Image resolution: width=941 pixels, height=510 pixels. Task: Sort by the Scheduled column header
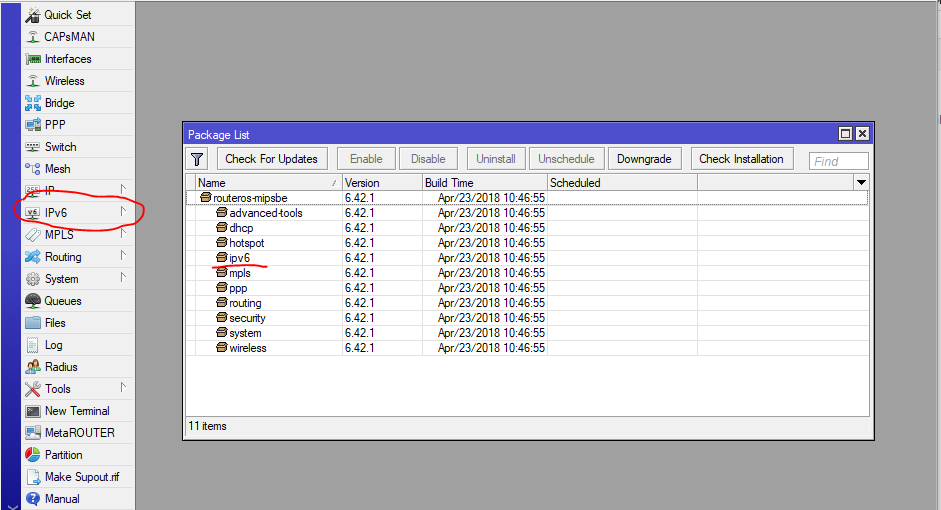[x=622, y=182]
